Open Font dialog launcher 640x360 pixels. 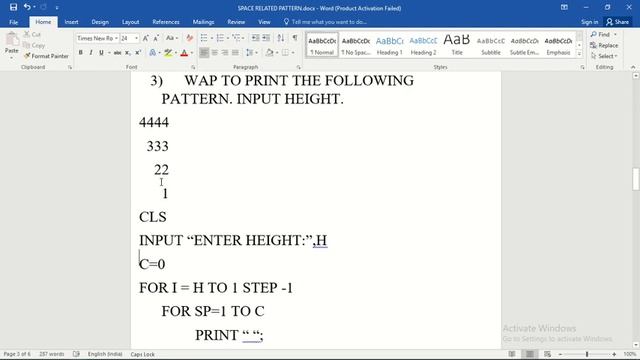pos(193,67)
